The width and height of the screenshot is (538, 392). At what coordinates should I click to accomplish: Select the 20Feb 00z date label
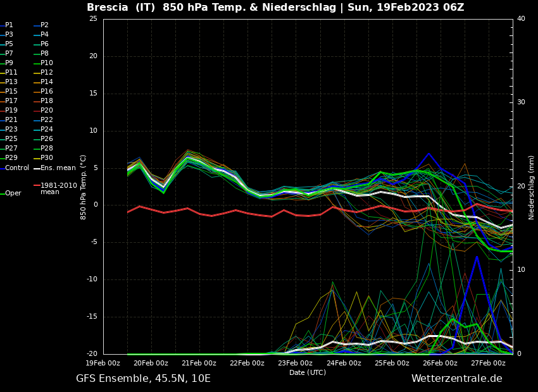click(x=151, y=363)
